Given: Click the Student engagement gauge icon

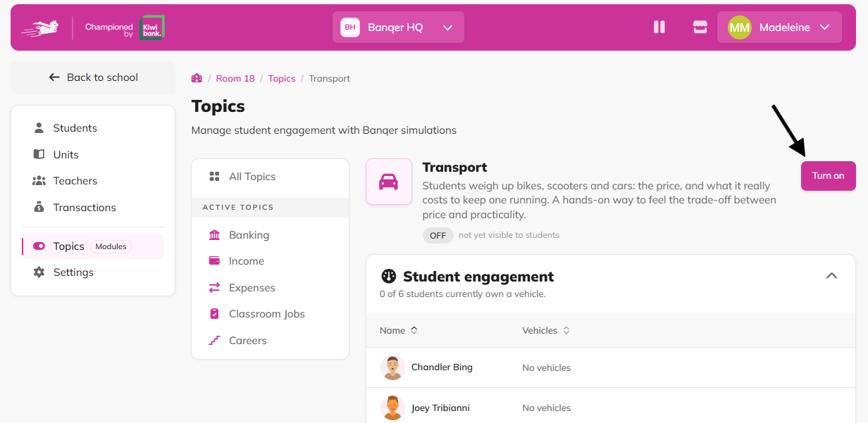Looking at the screenshot, I should pyautogui.click(x=388, y=276).
